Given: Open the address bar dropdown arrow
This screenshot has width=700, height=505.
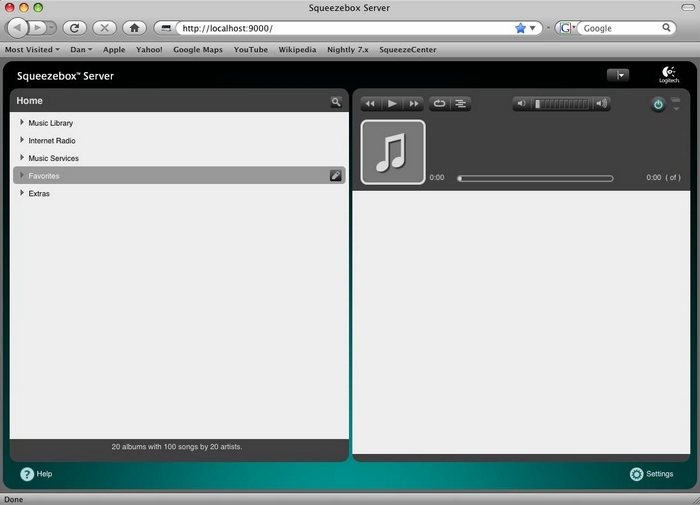Looking at the screenshot, I should [x=533, y=28].
